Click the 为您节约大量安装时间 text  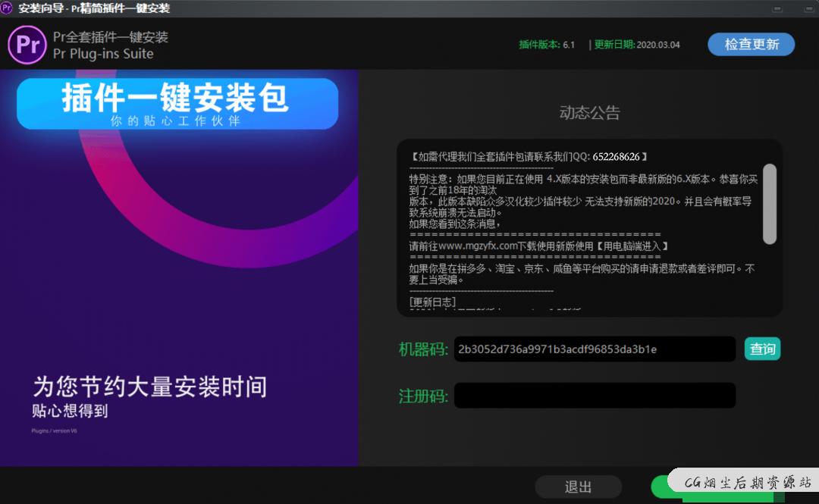coord(150,387)
